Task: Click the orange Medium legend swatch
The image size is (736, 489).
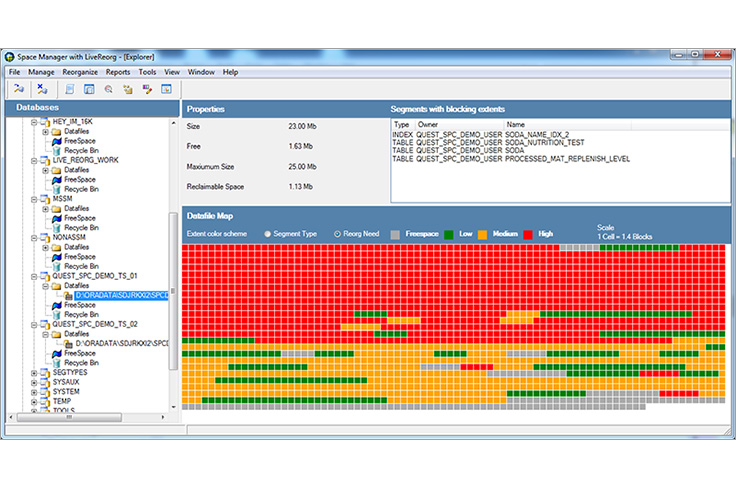Action: (x=482, y=234)
